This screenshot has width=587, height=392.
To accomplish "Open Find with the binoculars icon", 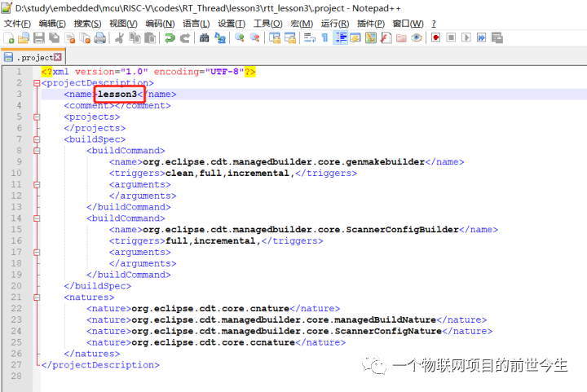I will (x=204, y=37).
